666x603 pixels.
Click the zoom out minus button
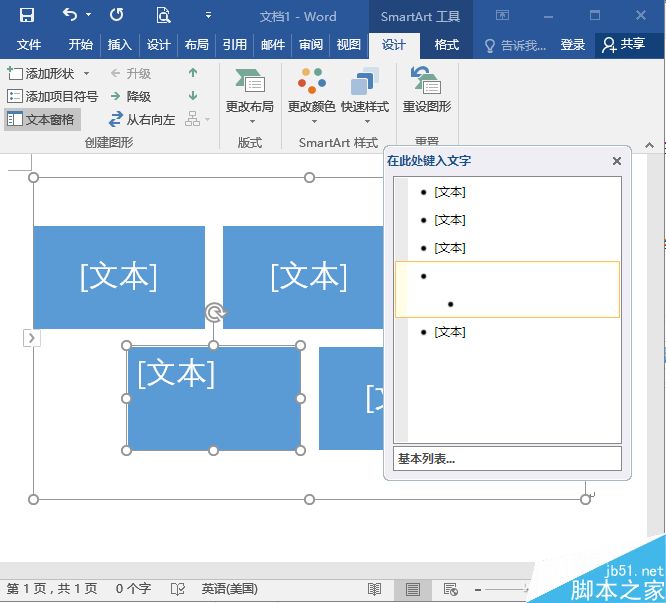point(478,589)
